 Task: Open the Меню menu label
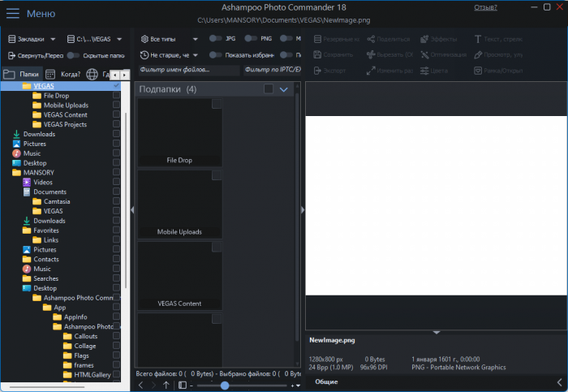click(x=41, y=14)
